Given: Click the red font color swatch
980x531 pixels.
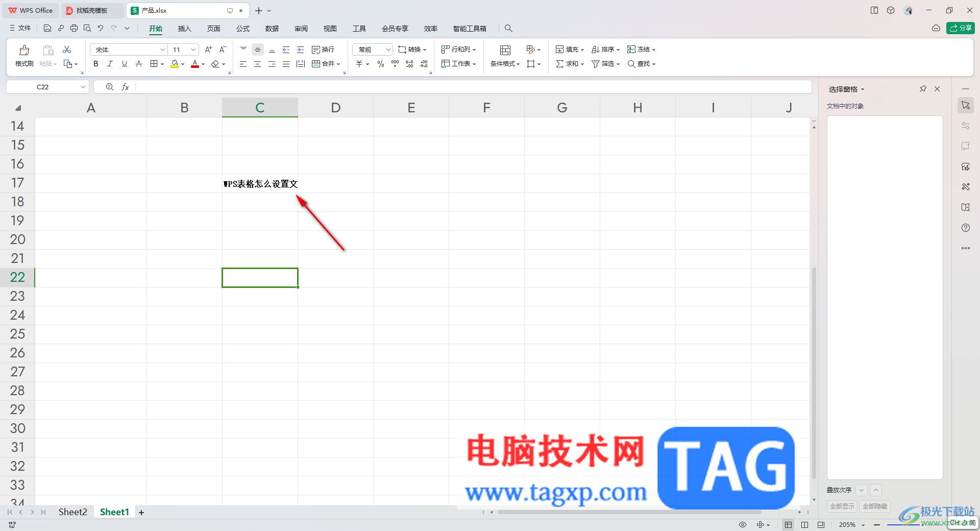Looking at the screenshot, I should [x=195, y=64].
